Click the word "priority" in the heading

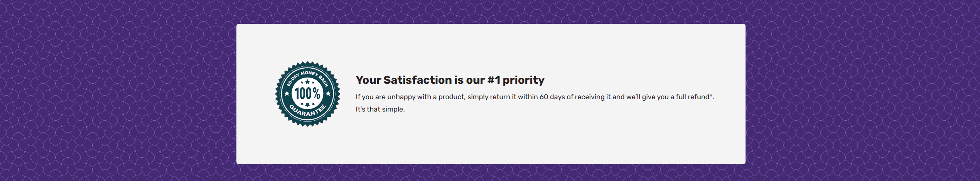click(523, 80)
